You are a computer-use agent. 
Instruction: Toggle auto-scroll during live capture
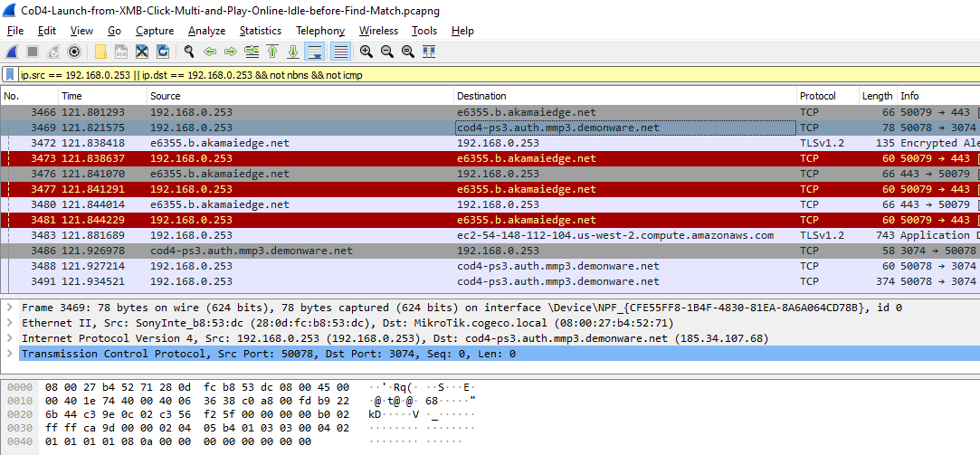pyautogui.click(x=314, y=52)
